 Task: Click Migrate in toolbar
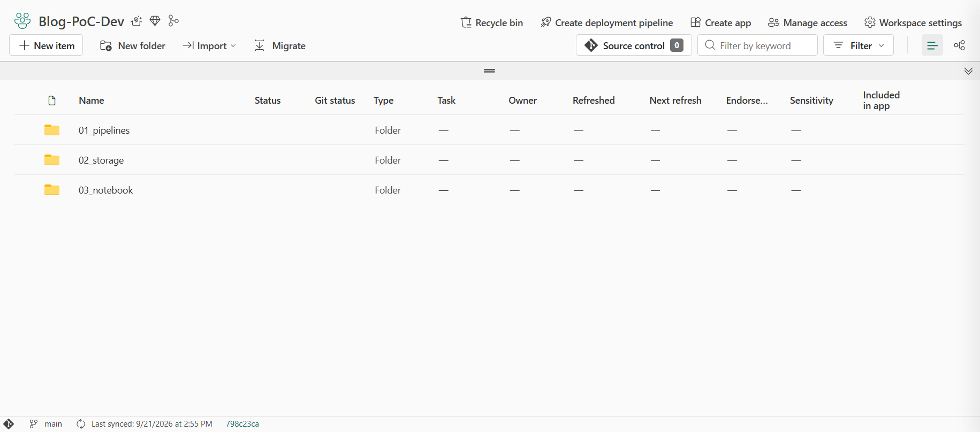click(280, 45)
